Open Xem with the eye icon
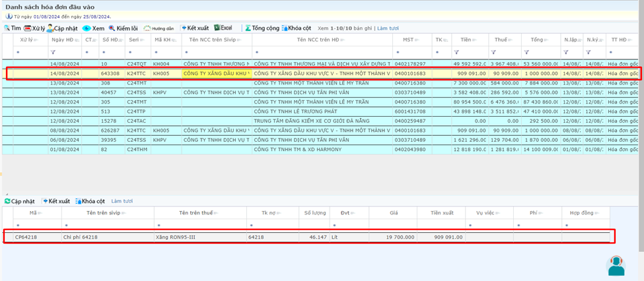644x281 pixels. point(87,28)
